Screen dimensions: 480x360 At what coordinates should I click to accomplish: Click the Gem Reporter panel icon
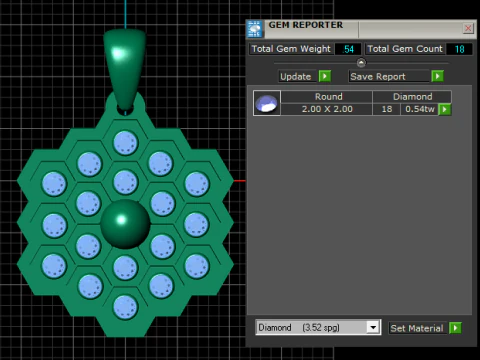[x=255, y=29]
